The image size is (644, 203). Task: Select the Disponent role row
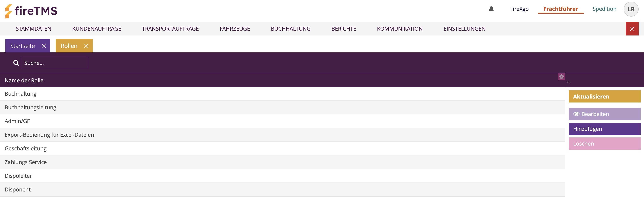pos(282,189)
